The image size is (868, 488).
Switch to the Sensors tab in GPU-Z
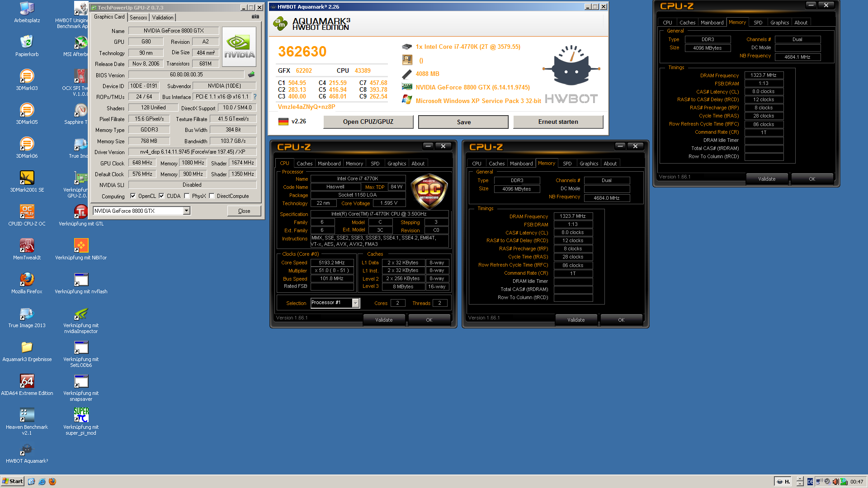(138, 18)
